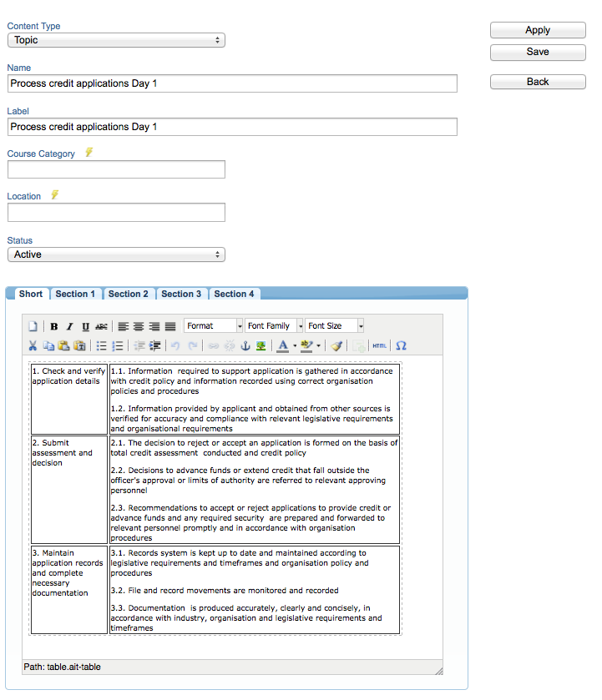Viewport: 602px width, 700px height.
Task: Click the Location input field
Action: [116, 213]
